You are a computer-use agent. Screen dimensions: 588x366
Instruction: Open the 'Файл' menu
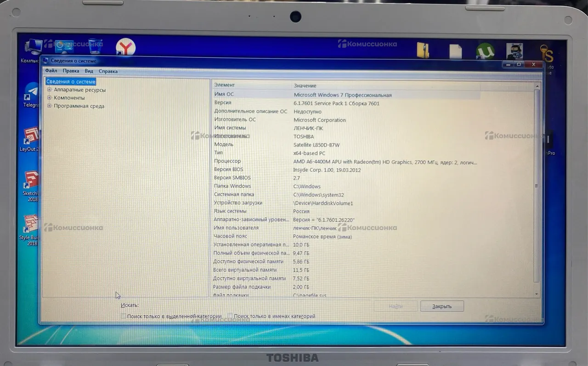click(x=51, y=71)
